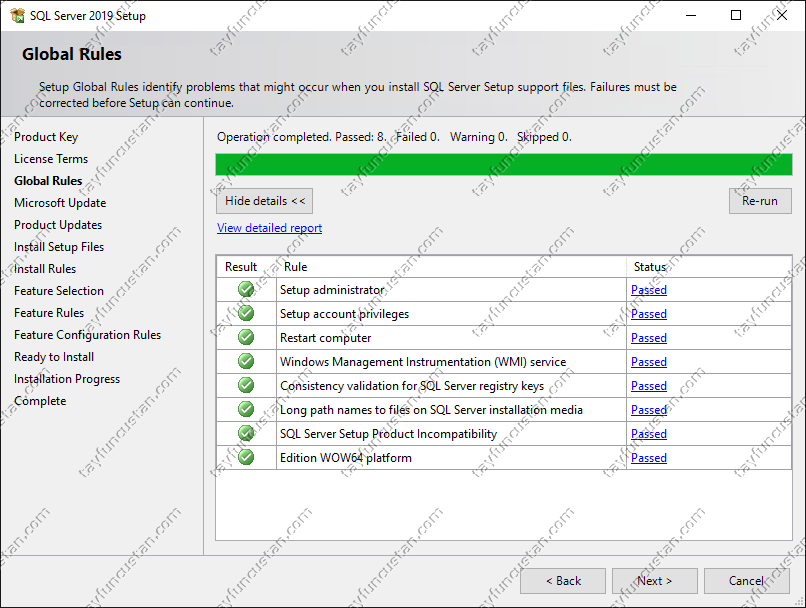Click the green completed progress bar
806x608 pixels.
point(504,164)
